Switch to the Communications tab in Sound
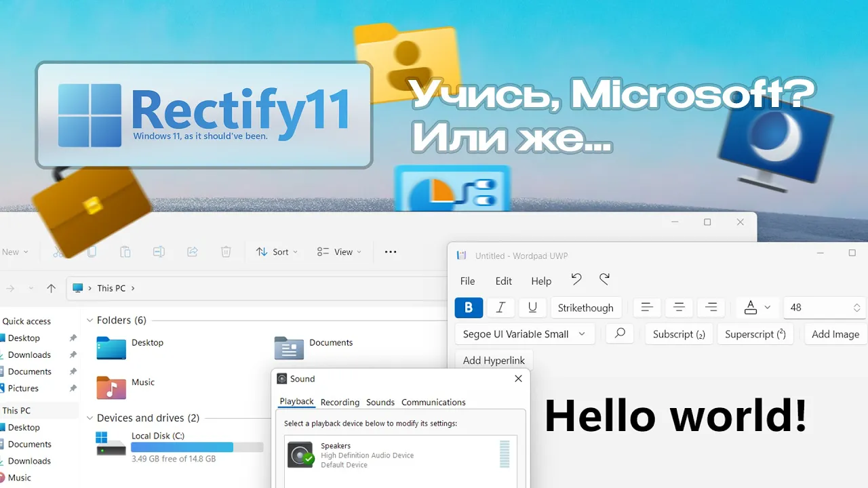 433,402
